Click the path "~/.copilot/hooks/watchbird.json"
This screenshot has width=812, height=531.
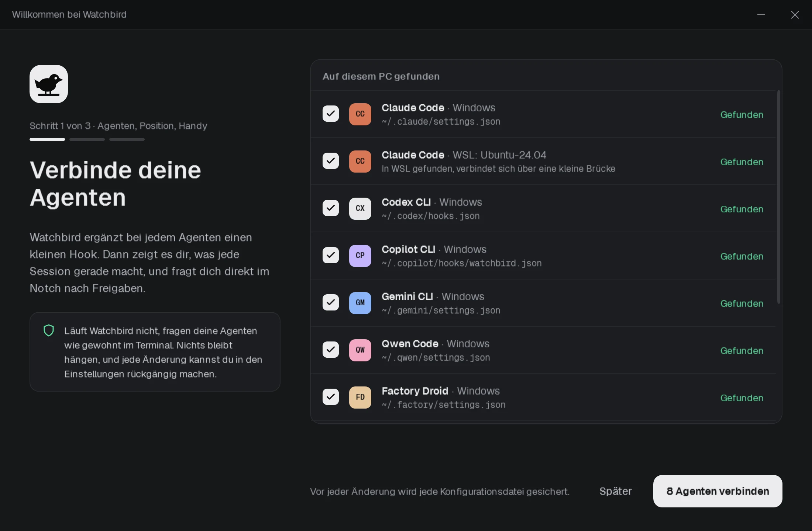point(462,263)
